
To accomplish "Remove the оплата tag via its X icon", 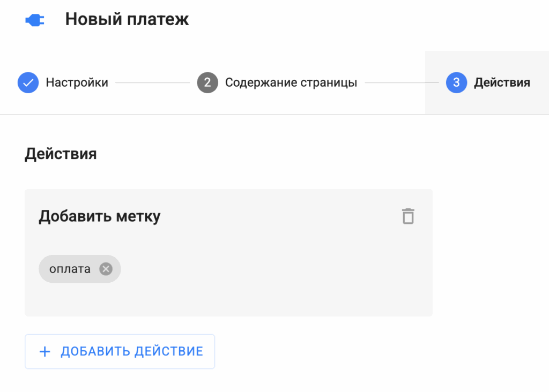I will pos(106,269).
